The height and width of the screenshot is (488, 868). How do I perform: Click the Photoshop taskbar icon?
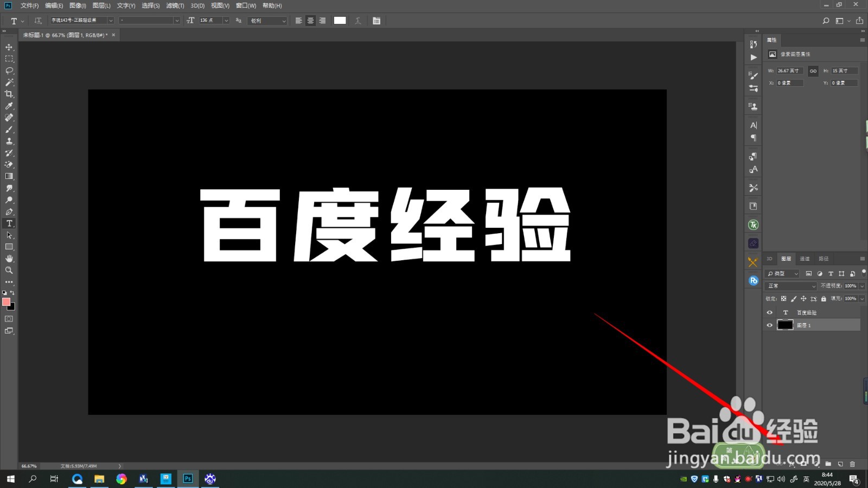(x=188, y=479)
